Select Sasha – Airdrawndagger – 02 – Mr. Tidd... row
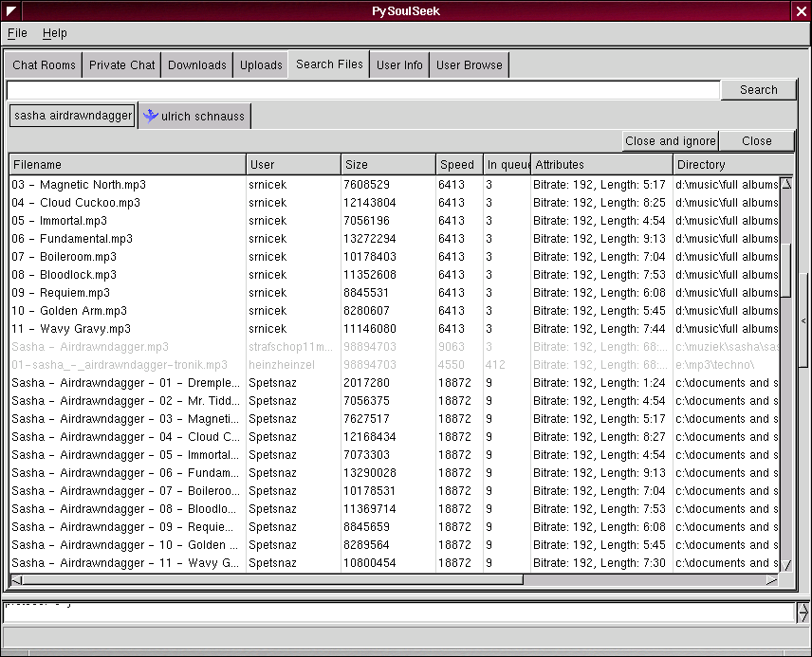This screenshot has width=812, height=657. (x=395, y=401)
